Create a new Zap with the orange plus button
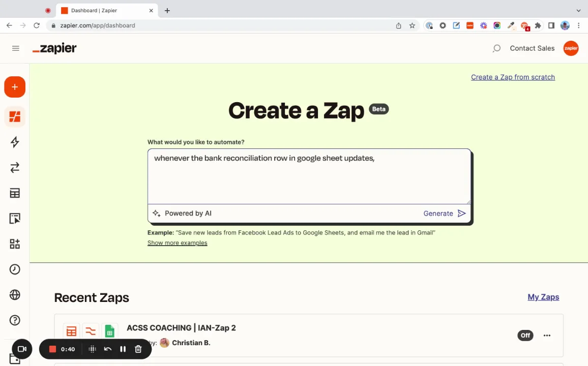The image size is (588, 366). click(x=14, y=86)
